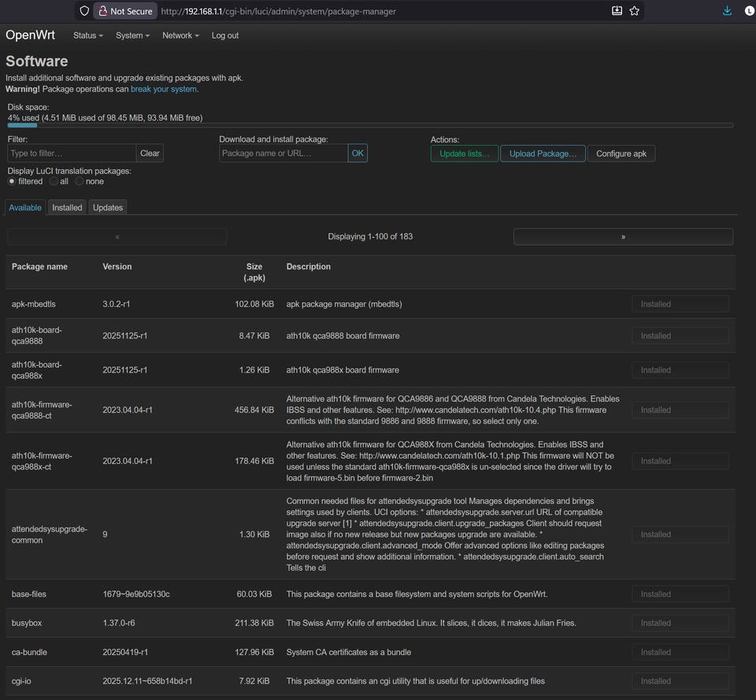Switch to the Installed tab
The image size is (756, 700).
(67, 208)
